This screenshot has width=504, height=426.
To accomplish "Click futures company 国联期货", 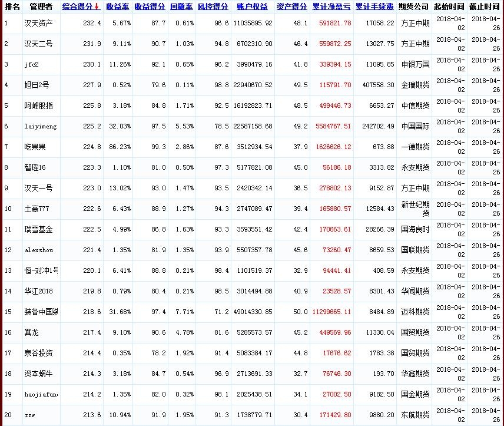I will coord(415,250).
